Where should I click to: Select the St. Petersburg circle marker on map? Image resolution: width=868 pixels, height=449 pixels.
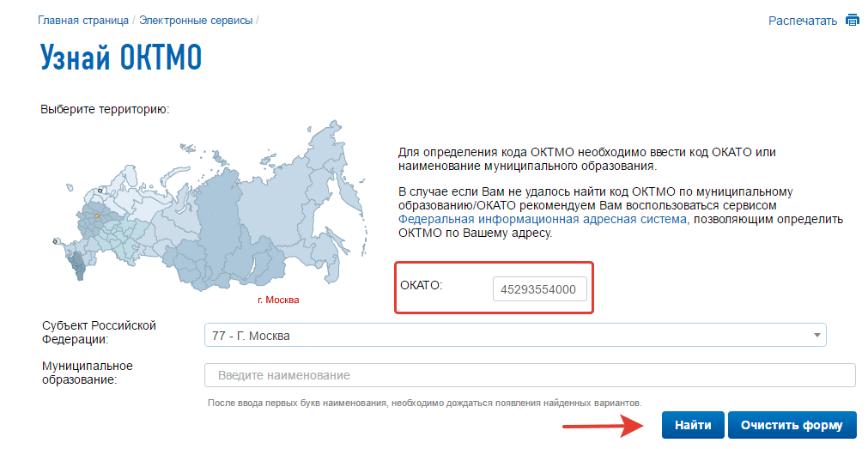pos(100,190)
